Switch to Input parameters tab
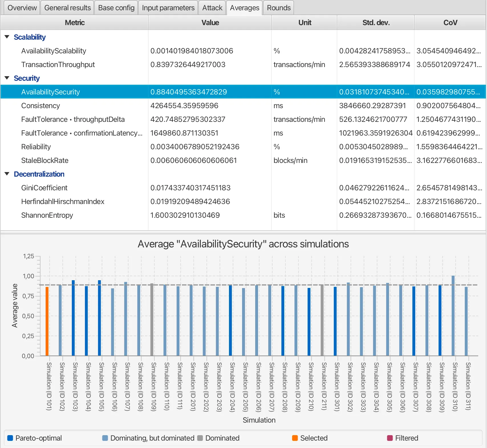This screenshot has height=448, width=487. tap(168, 8)
